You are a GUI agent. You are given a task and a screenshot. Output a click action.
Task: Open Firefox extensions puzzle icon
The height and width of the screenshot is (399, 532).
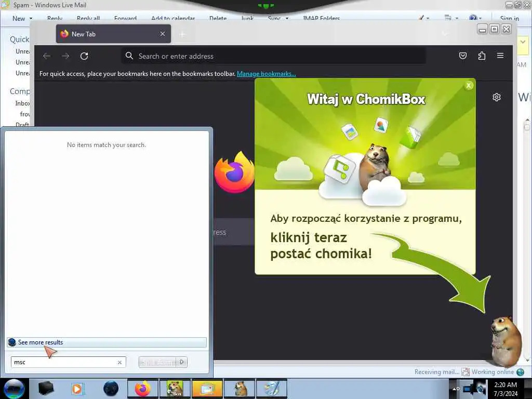(x=482, y=56)
